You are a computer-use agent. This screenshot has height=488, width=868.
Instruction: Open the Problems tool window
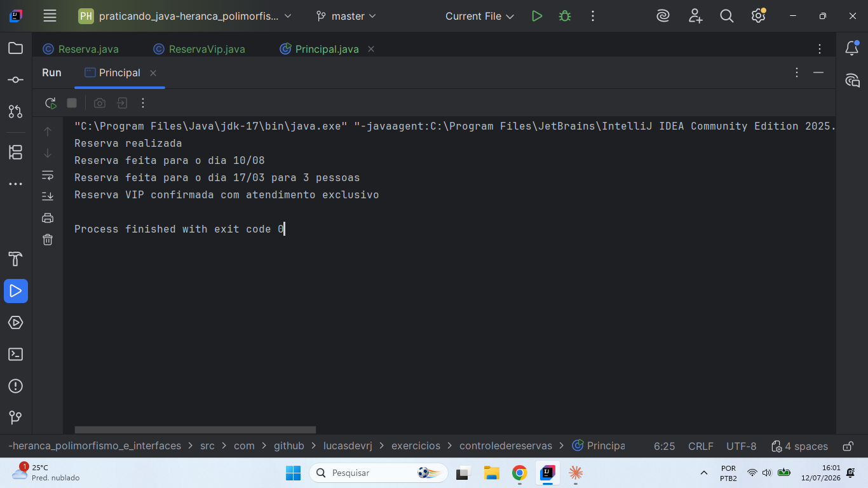click(x=16, y=386)
